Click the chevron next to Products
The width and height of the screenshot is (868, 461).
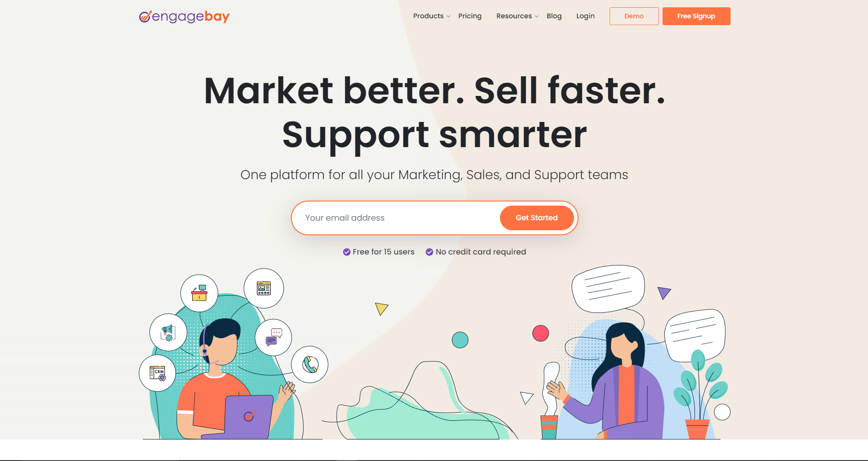448,16
